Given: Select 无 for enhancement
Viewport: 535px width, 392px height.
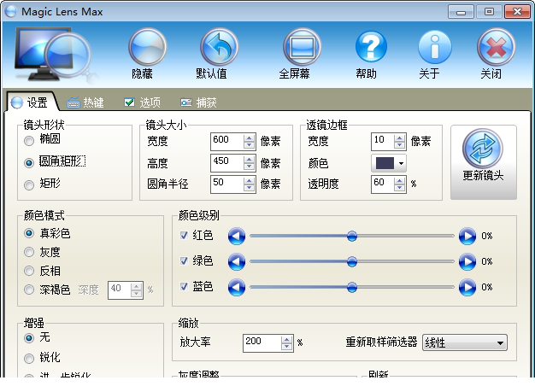Looking at the screenshot, I should pos(29,338).
